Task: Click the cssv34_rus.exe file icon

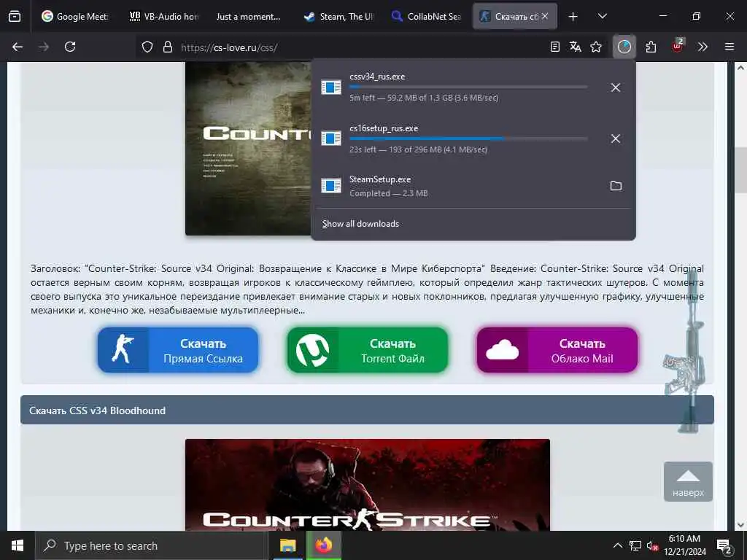Action: pos(330,87)
